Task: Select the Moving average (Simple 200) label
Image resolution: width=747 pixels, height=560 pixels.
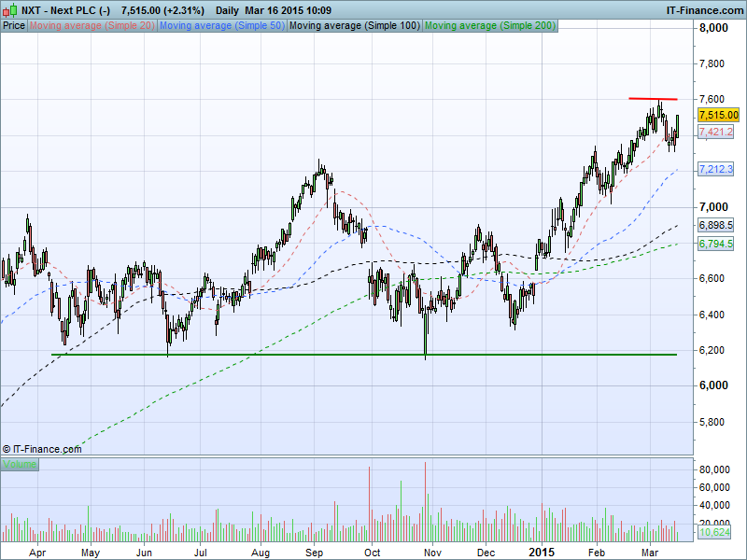Action: click(x=489, y=26)
